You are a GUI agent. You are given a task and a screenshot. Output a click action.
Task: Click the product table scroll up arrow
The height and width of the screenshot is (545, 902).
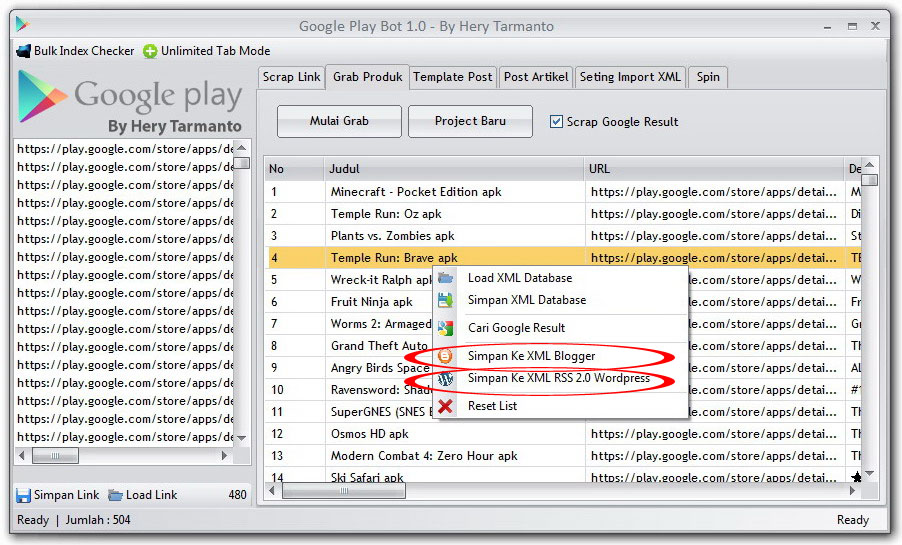pyautogui.click(x=870, y=165)
